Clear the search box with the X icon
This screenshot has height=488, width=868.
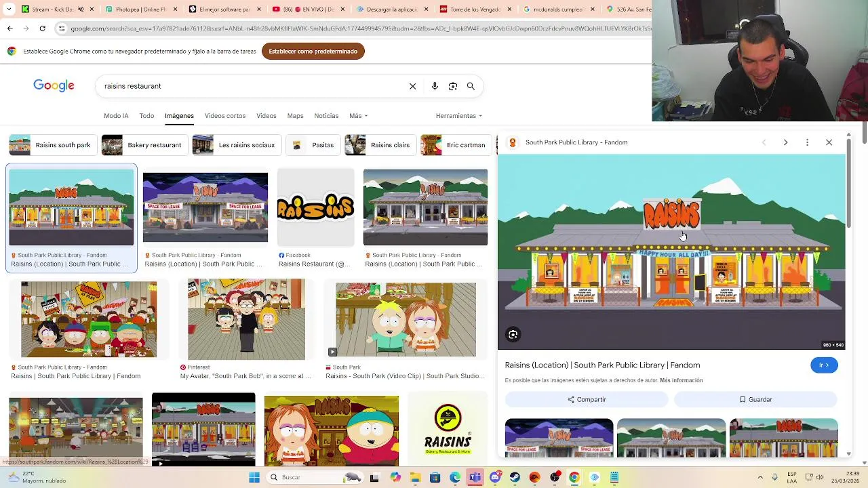412,86
